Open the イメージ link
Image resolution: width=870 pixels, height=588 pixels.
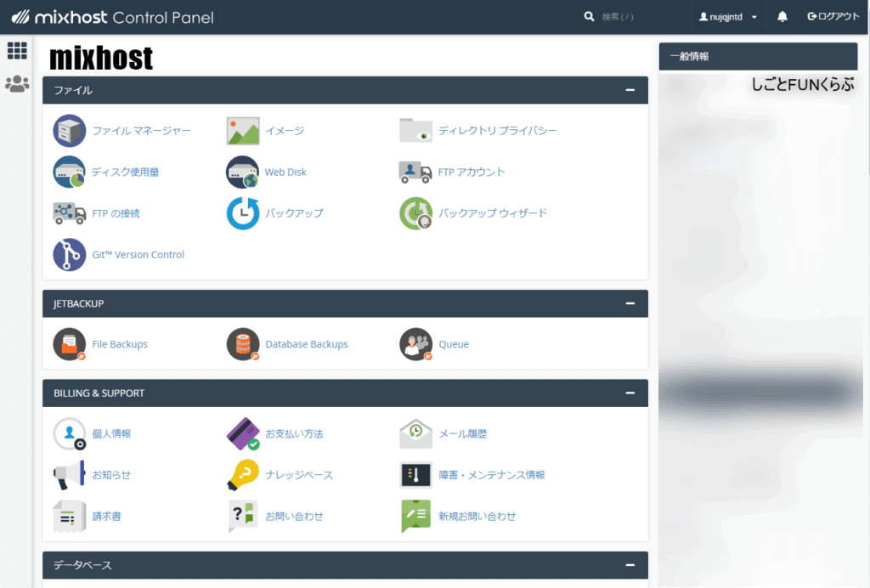click(x=285, y=131)
